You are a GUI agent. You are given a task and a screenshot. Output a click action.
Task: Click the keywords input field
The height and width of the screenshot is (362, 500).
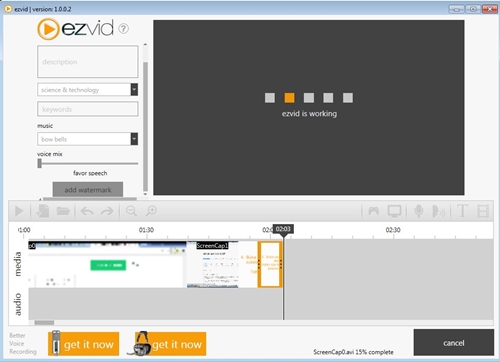click(x=88, y=109)
